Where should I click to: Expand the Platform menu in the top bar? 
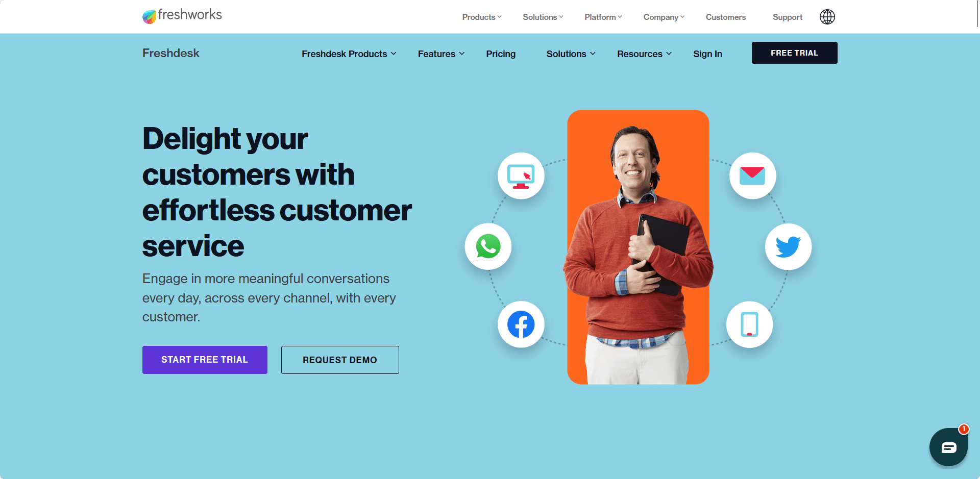(603, 17)
